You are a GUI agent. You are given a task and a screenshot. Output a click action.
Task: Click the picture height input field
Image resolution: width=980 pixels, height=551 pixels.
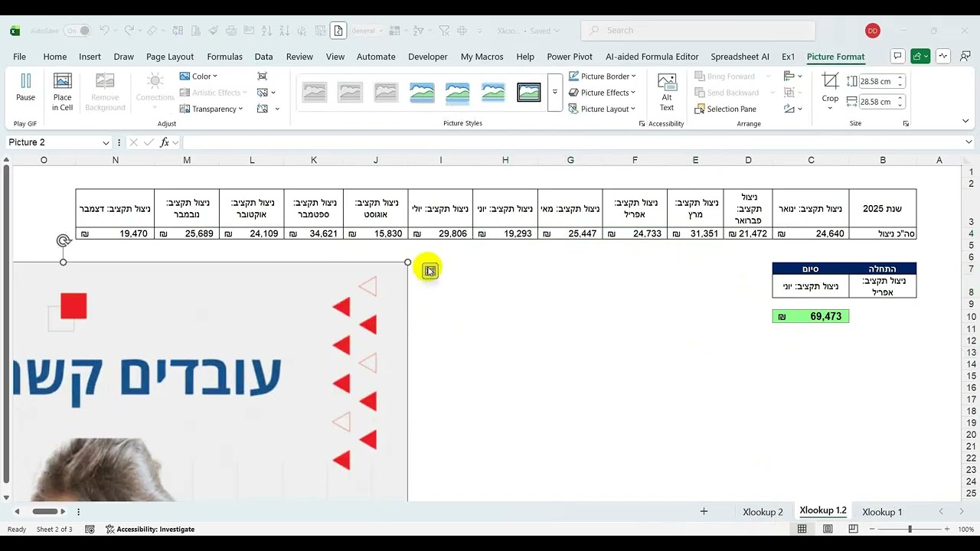coord(877,81)
